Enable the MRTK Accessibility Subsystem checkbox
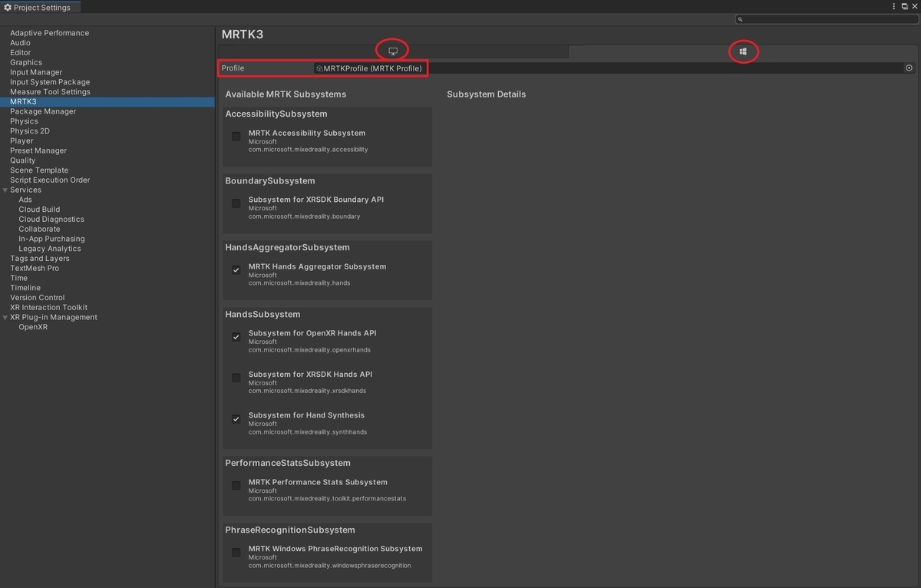921x588 pixels. [x=236, y=137]
